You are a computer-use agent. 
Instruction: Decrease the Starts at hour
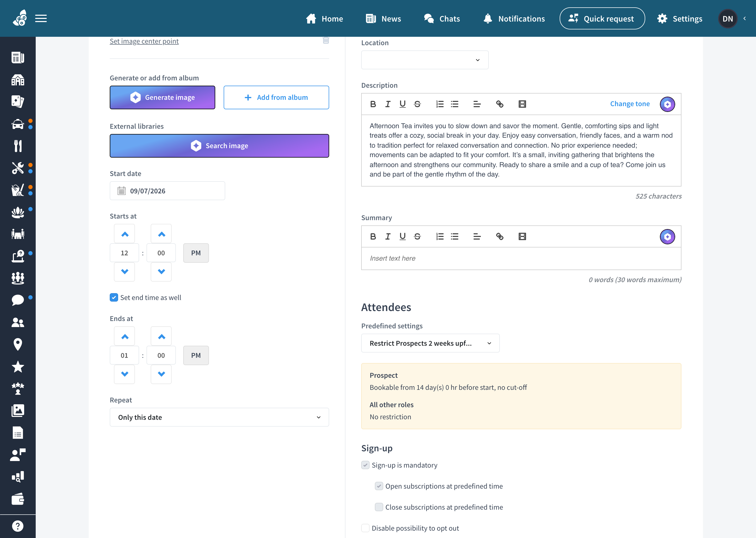(x=124, y=272)
